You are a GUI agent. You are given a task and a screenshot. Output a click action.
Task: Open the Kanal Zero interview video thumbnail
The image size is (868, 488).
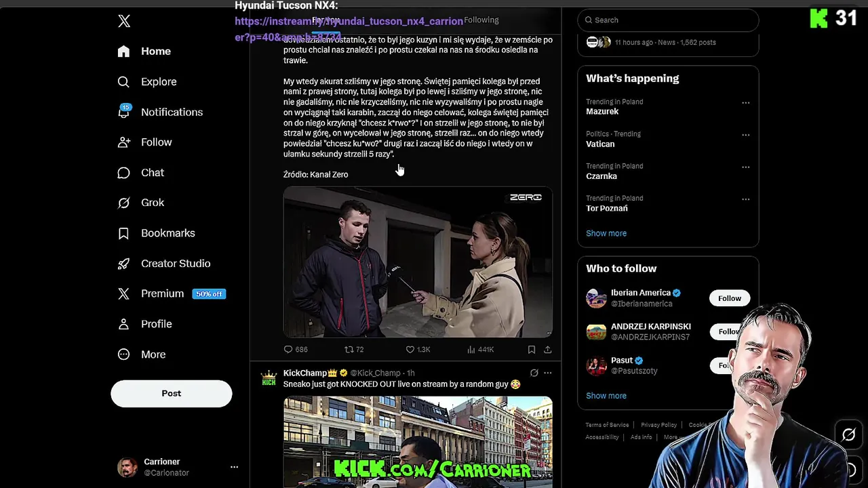[x=418, y=262]
